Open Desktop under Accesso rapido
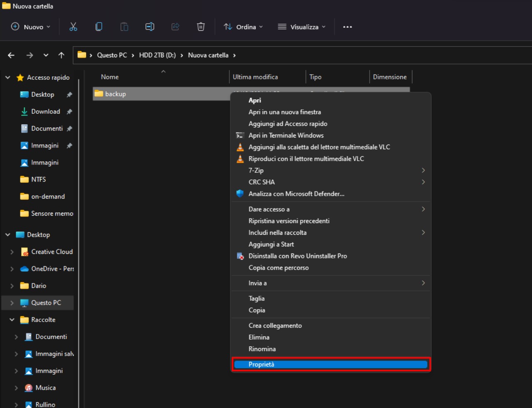The image size is (532, 408). click(x=42, y=95)
